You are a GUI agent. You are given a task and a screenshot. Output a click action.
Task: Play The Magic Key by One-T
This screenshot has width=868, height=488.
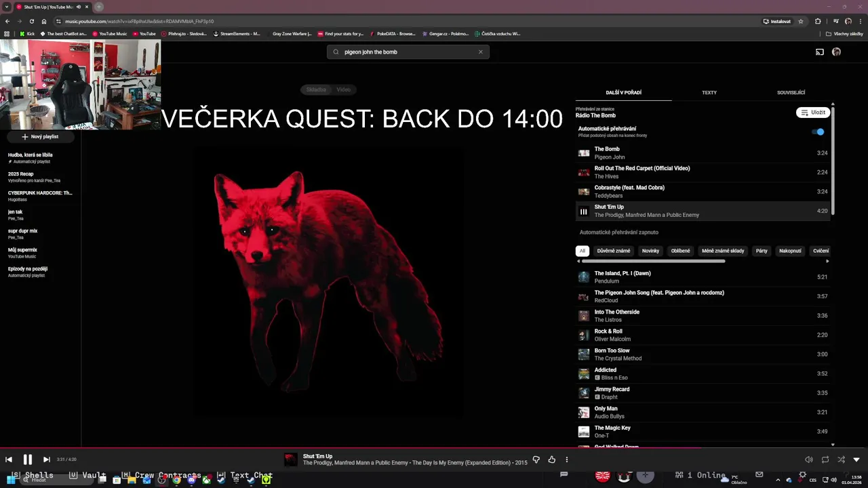point(703,432)
